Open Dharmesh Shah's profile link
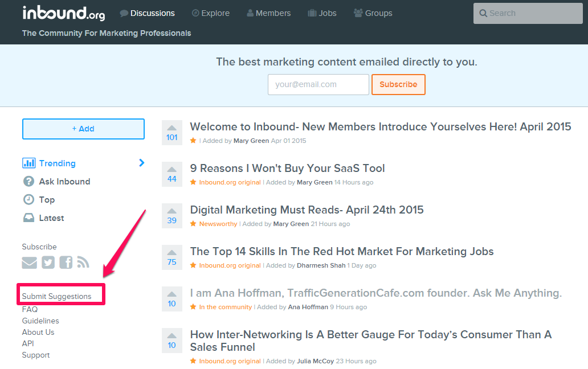588x369 pixels. [x=321, y=265]
